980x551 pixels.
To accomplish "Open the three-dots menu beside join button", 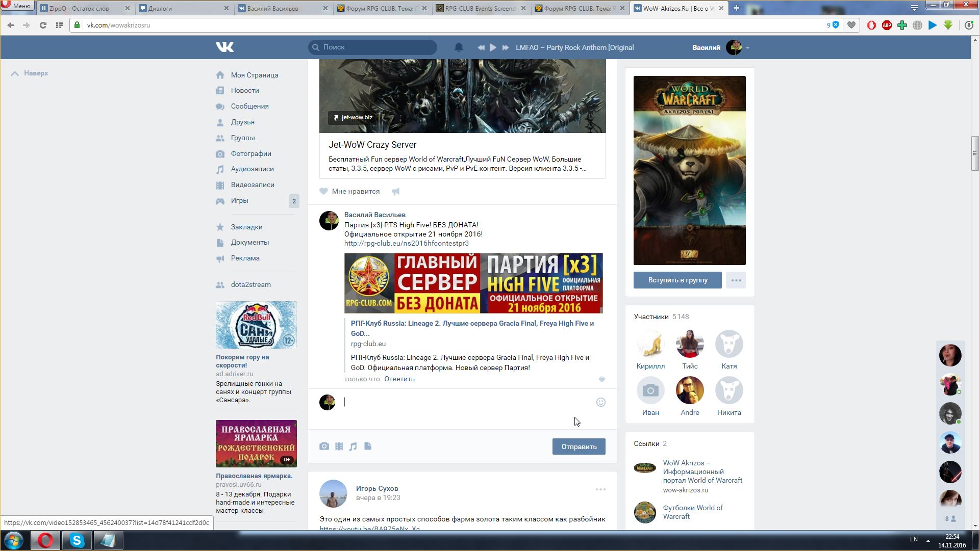I will click(x=736, y=280).
